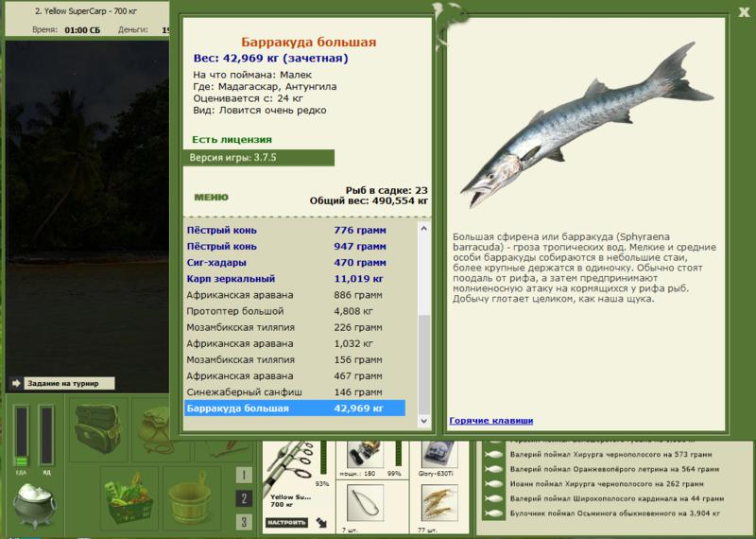Select the highlighted Барракуда большая 42,969 кг row
The width and height of the screenshot is (756, 539).
[295, 409]
